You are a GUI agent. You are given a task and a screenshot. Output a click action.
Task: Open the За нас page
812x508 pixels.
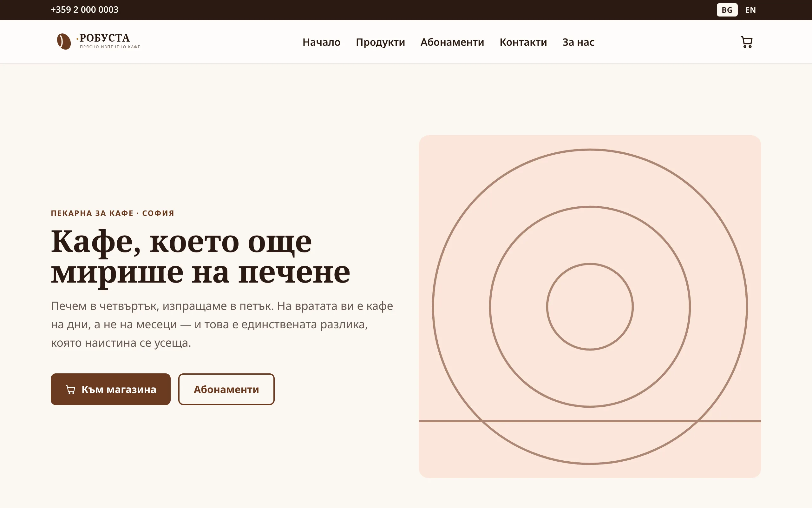click(x=578, y=42)
